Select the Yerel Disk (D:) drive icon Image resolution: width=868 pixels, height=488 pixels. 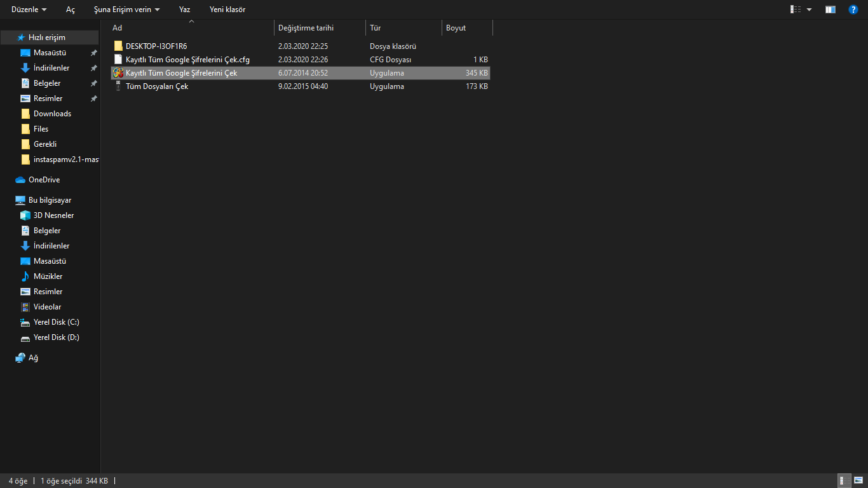point(25,337)
